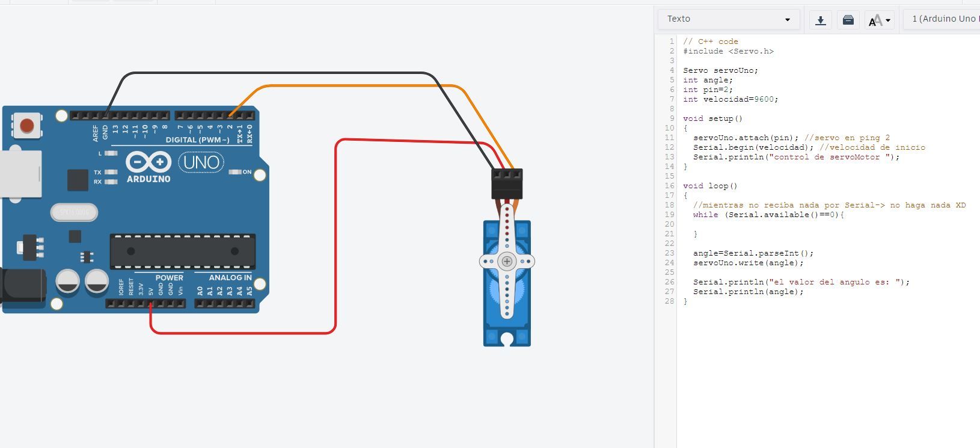
Task: Click the servo's black connector header
Action: point(507,183)
